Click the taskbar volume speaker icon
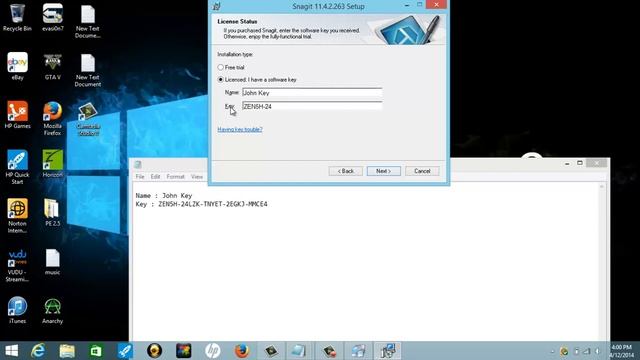 tap(597, 351)
